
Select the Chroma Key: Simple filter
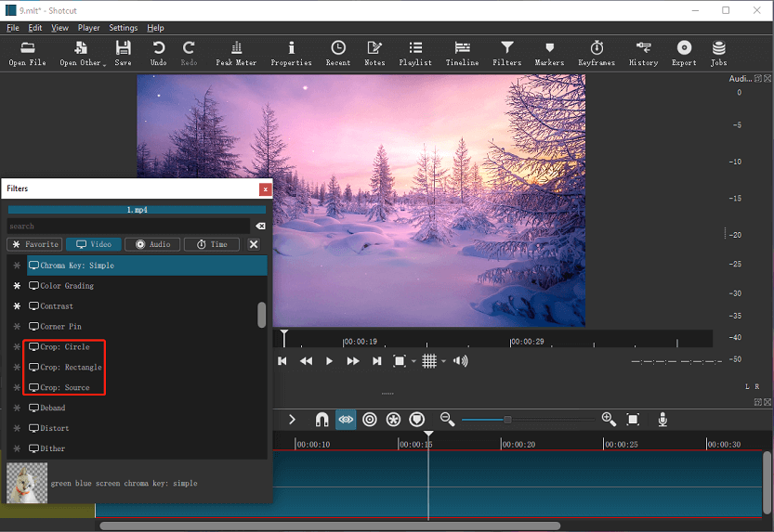[x=147, y=266]
